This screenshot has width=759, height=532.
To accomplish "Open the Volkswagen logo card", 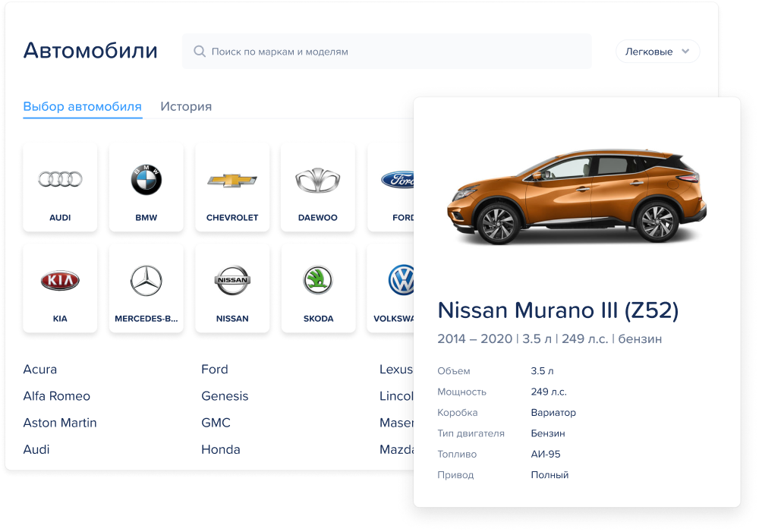I will 391,288.
